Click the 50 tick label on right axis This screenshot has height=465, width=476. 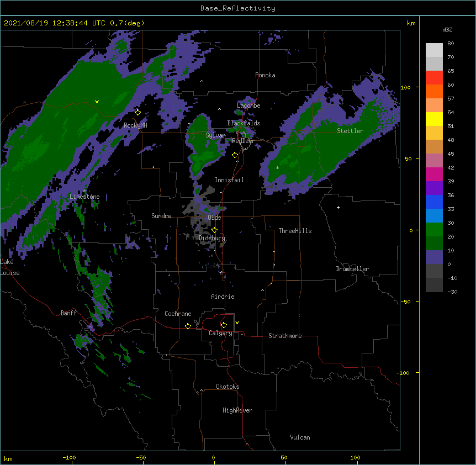(x=408, y=158)
